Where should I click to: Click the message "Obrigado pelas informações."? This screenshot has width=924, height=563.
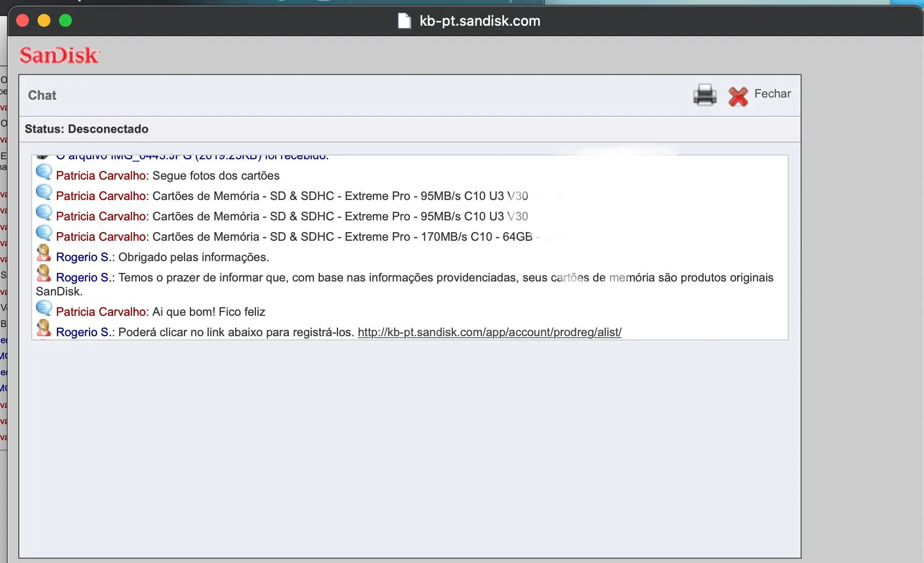(194, 257)
